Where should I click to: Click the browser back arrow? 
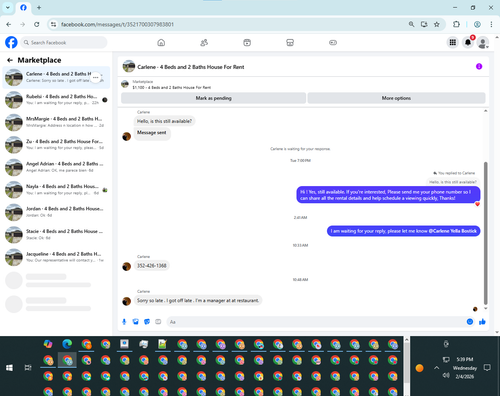(9, 24)
